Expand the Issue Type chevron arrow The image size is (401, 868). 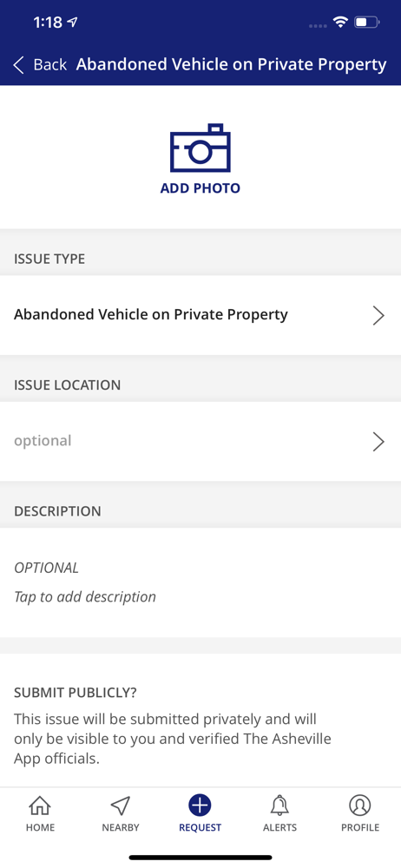pyautogui.click(x=378, y=315)
